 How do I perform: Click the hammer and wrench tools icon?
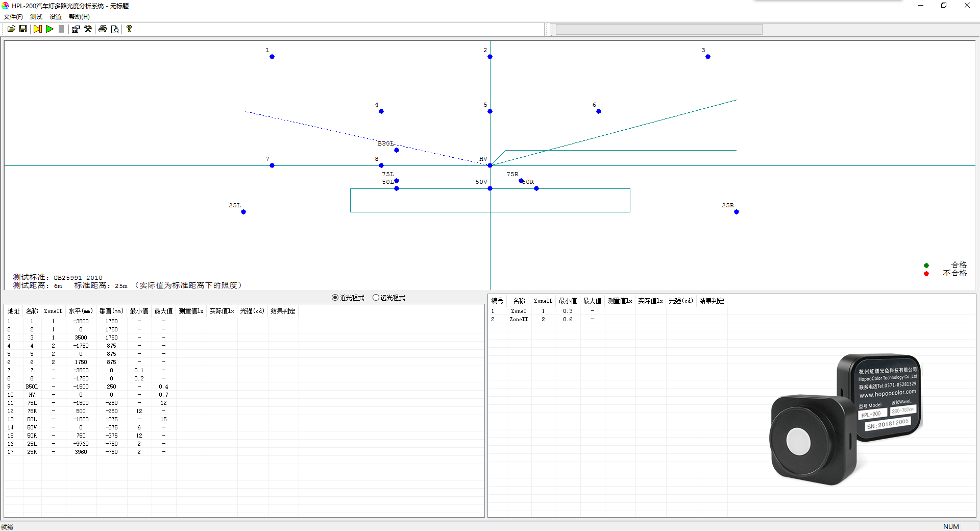pyautogui.click(x=88, y=29)
